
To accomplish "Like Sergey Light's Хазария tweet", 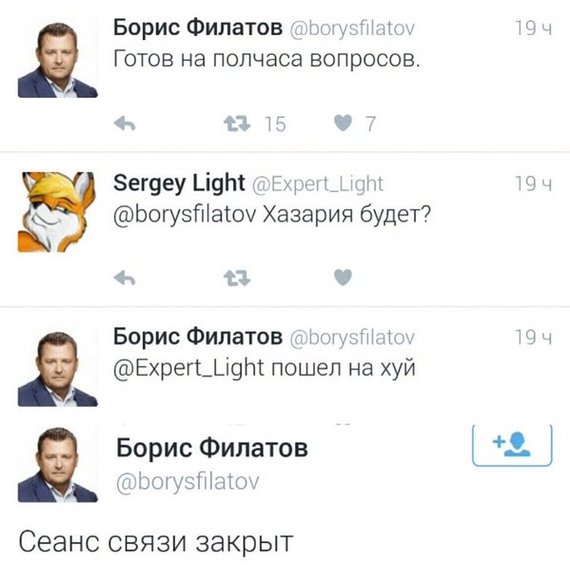I will (x=343, y=277).
